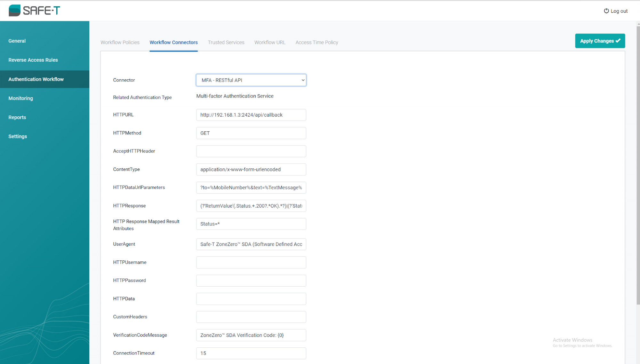640x364 pixels.
Task: Open the Monitoring sidebar section
Action: tap(20, 98)
